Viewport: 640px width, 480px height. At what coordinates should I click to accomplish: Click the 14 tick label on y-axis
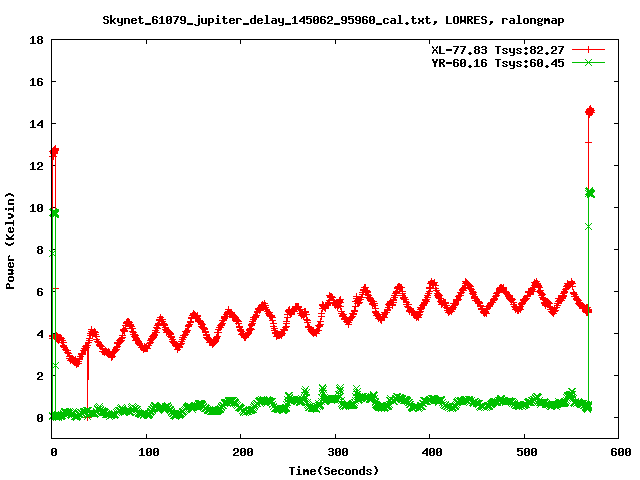(x=35, y=125)
